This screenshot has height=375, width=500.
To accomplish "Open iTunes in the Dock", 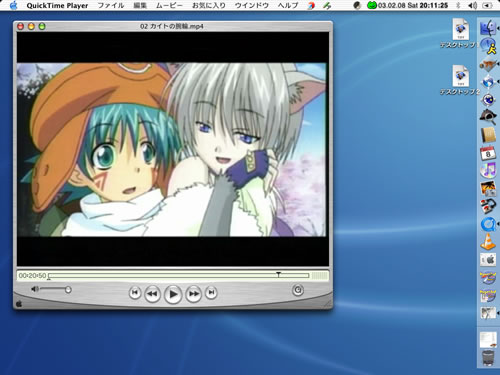I will pyautogui.click(x=488, y=170).
